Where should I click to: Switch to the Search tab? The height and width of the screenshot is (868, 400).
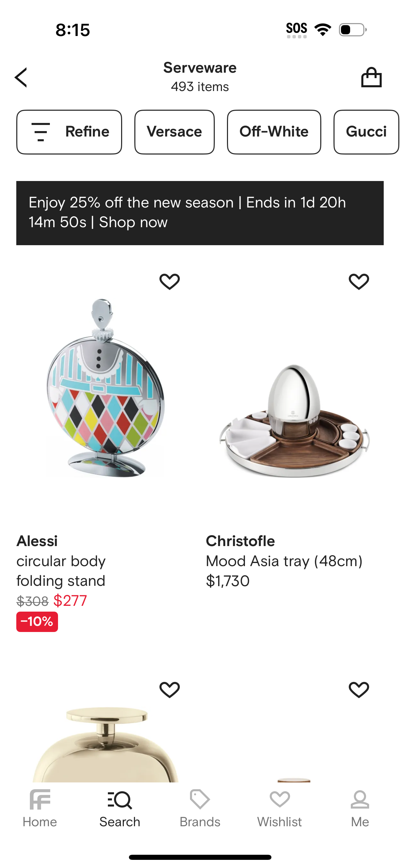(120, 808)
